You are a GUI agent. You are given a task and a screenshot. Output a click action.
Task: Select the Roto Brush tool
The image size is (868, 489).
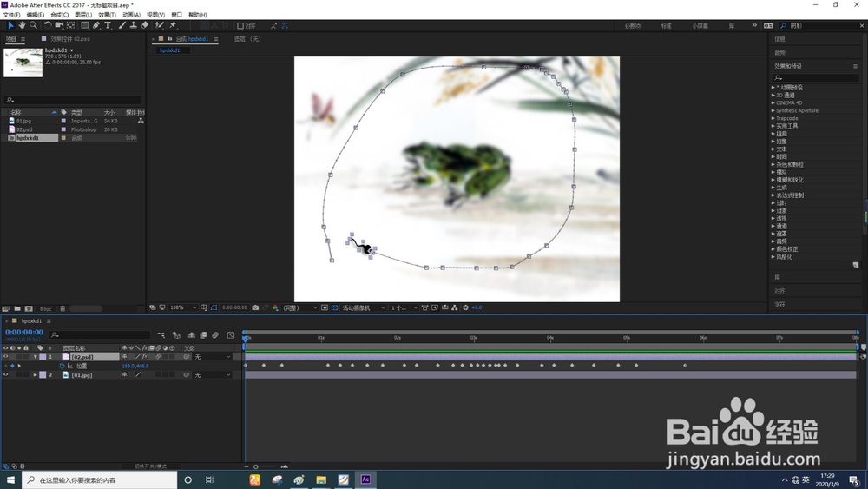[160, 25]
